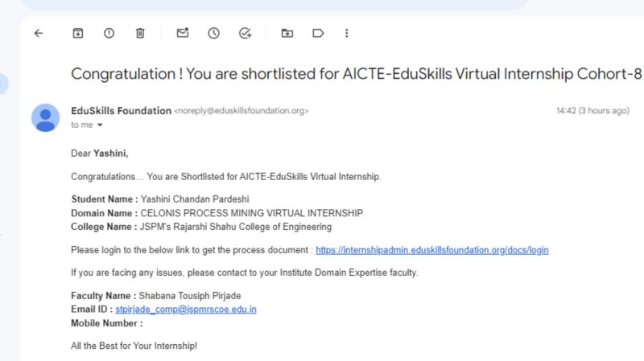
Task: Report email as spam
Action: pyautogui.click(x=109, y=33)
